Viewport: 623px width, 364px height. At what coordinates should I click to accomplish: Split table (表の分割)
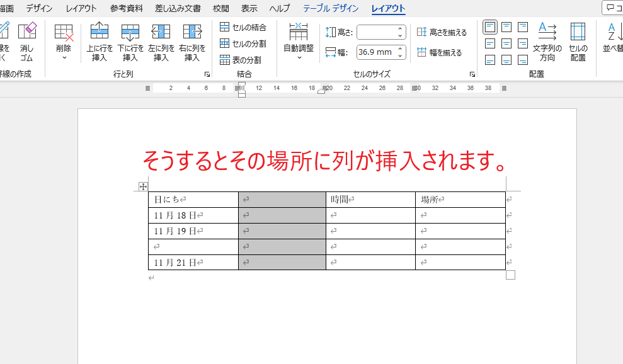[x=241, y=60]
